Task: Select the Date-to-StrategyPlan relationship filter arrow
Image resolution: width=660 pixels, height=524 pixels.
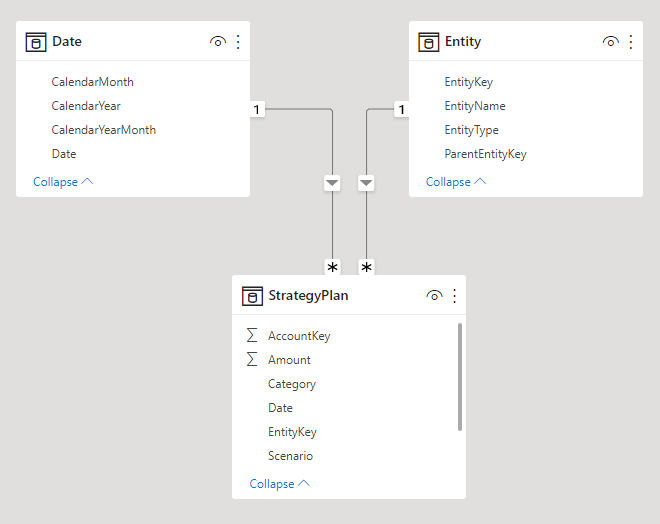Action: click(x=332, y=183)
